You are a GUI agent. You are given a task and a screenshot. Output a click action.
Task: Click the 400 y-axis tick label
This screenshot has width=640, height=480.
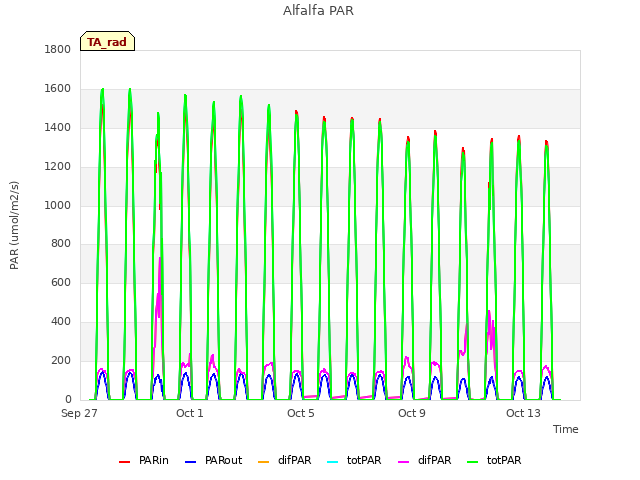click(x=61, y=322)
